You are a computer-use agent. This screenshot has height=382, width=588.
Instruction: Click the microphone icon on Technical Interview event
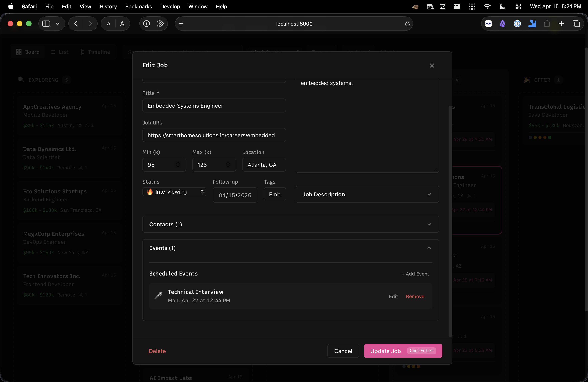tap(158, 296)
